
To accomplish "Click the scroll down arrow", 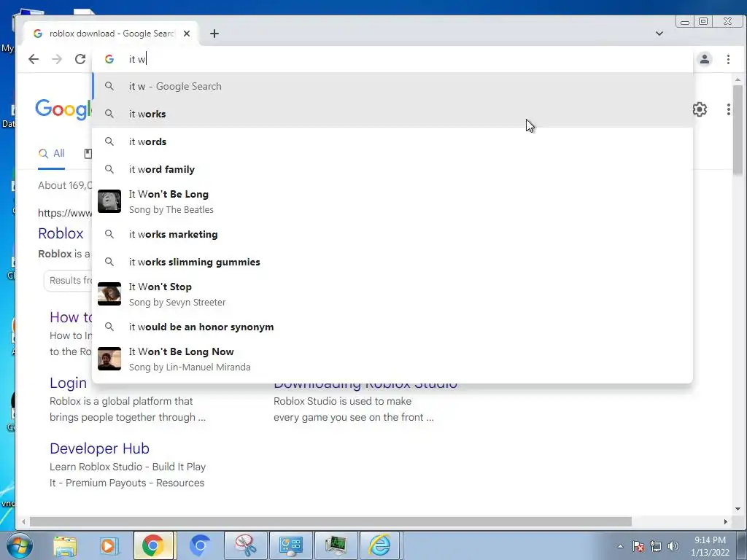I will pos(738,509).
